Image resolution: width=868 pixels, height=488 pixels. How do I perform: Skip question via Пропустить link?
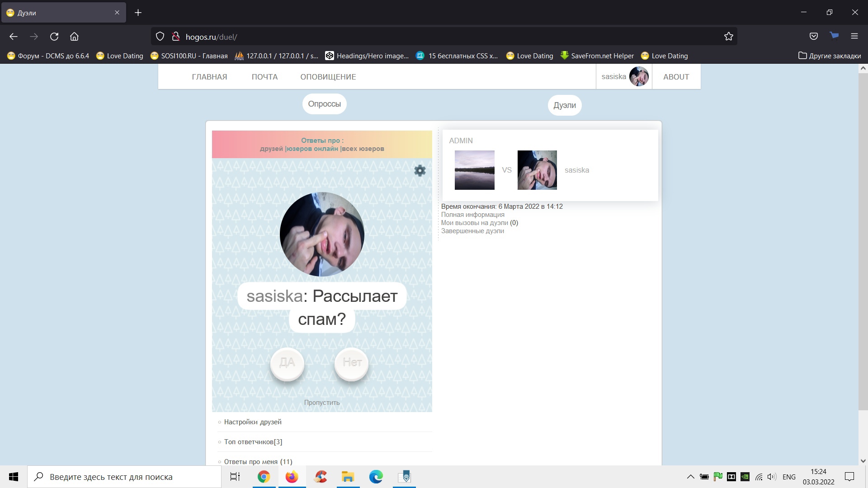(321, 403)
